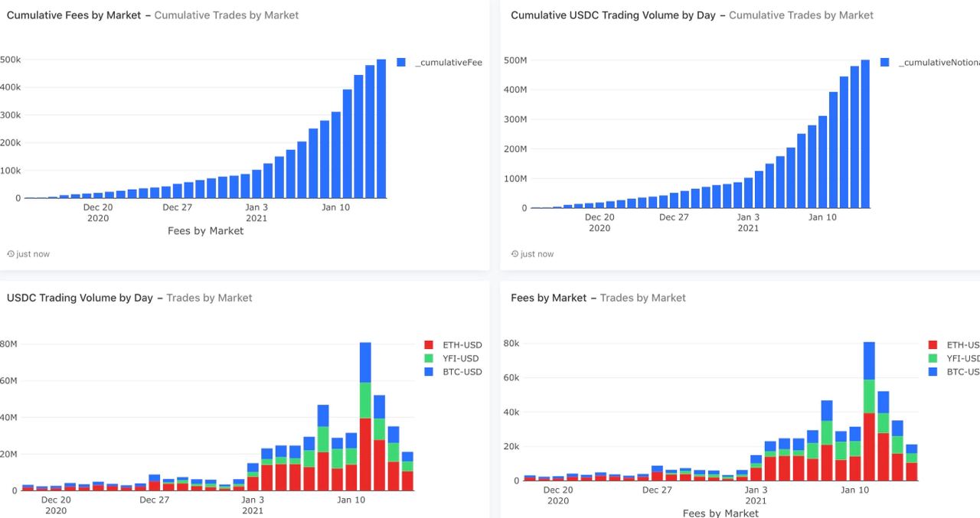Click the blue _cumulativeFee legend square

401,63
